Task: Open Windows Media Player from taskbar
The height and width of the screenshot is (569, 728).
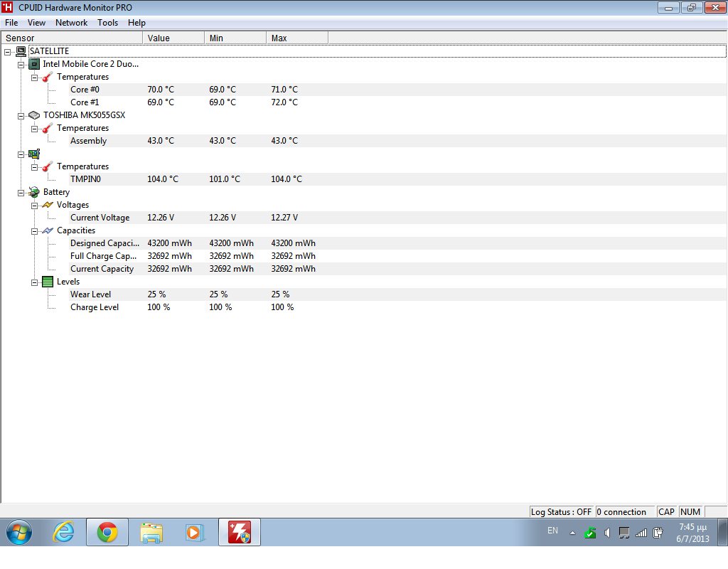Action: point(195,532)
